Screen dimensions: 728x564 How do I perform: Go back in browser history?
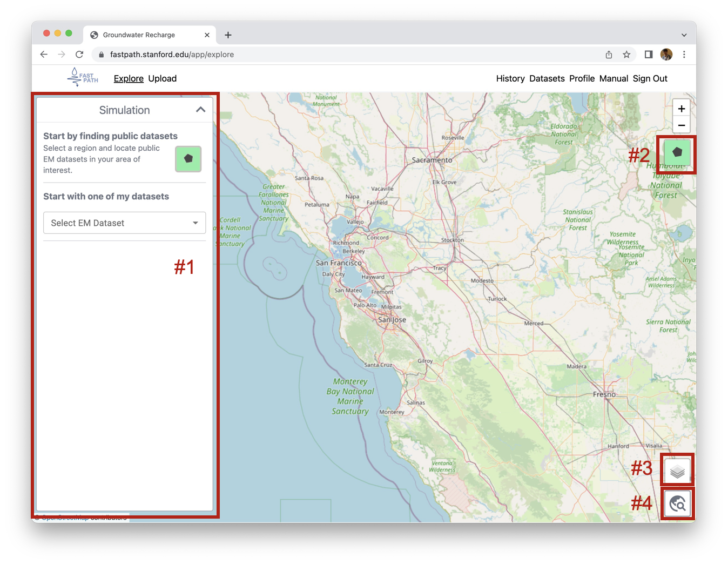point(44,54)
